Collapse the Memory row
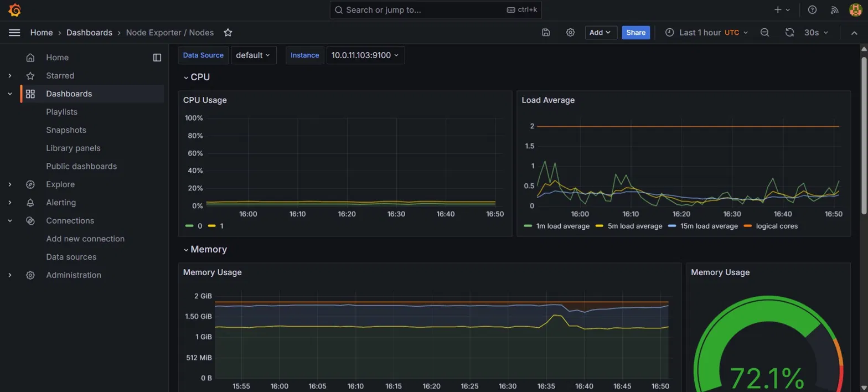Viewport: 868px width, 392px height. click(x=205, y=249)
